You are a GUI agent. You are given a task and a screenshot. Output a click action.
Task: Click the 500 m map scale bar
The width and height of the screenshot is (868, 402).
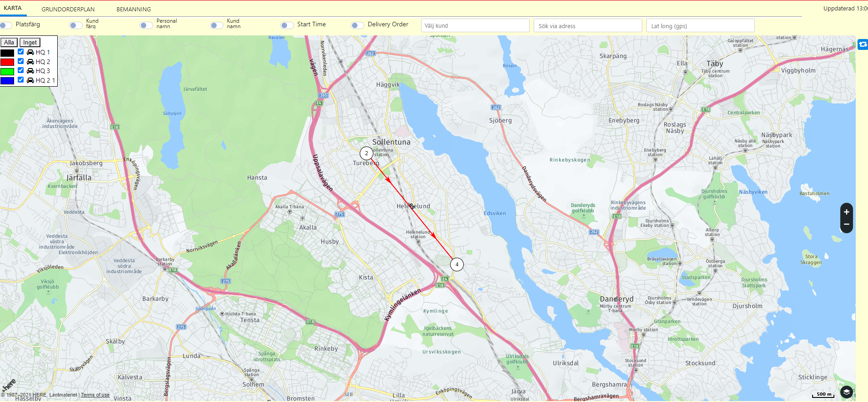click(x=823, y=395)
